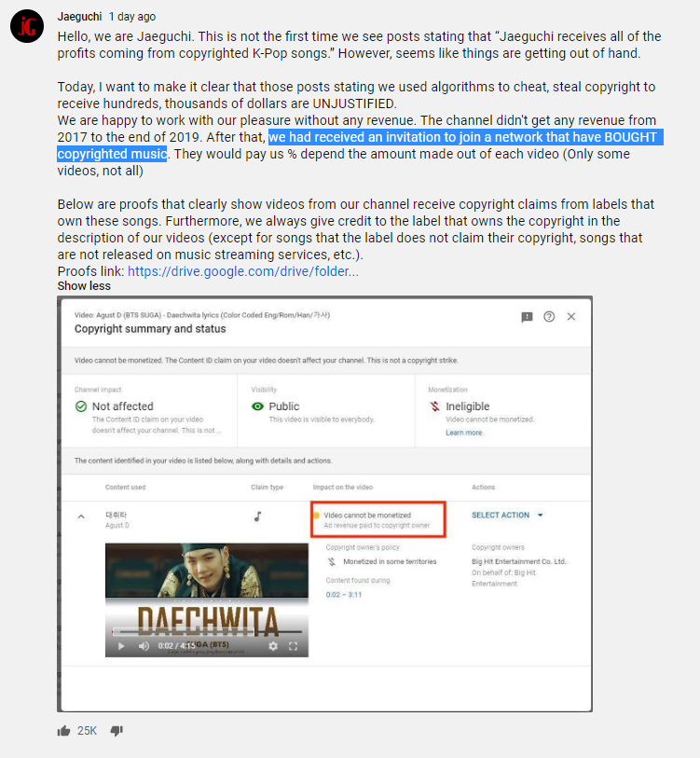Click the Public visibility eye icon

coord(257,407)
